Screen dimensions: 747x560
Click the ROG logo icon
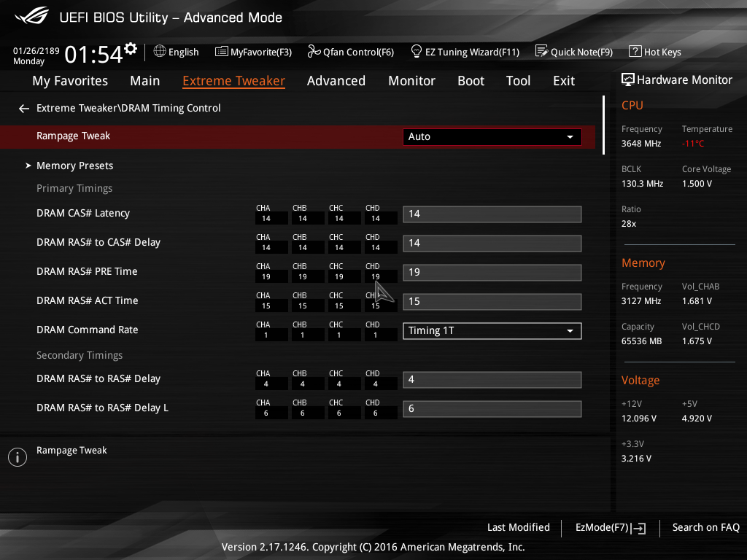point(31,16)
